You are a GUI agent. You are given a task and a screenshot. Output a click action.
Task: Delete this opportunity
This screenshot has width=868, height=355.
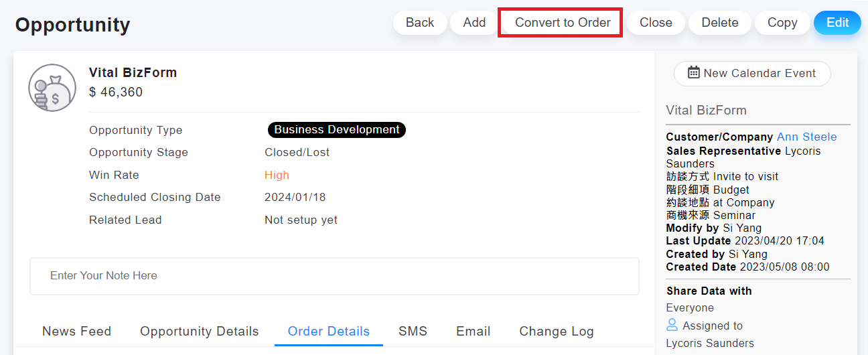pyautogui.click(x=720, y=23)
